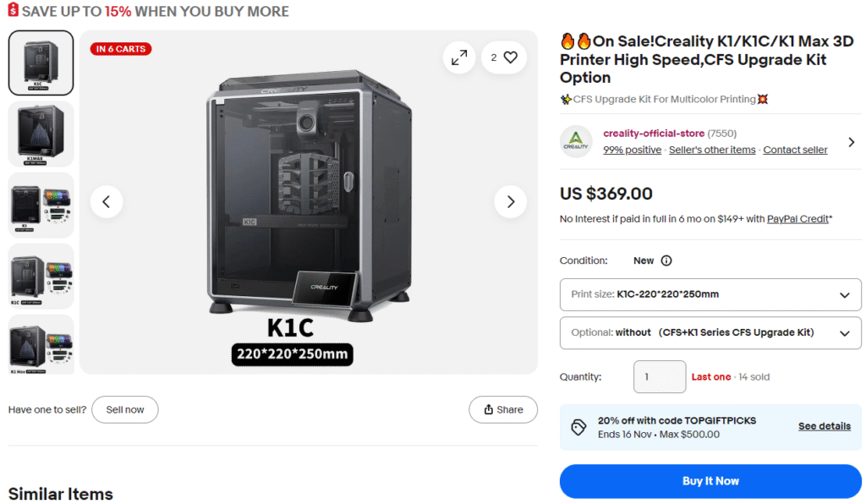The height and width of the screenshot is (504, 866).
Task: View Seller's other items
Action: tap(712, 150)
